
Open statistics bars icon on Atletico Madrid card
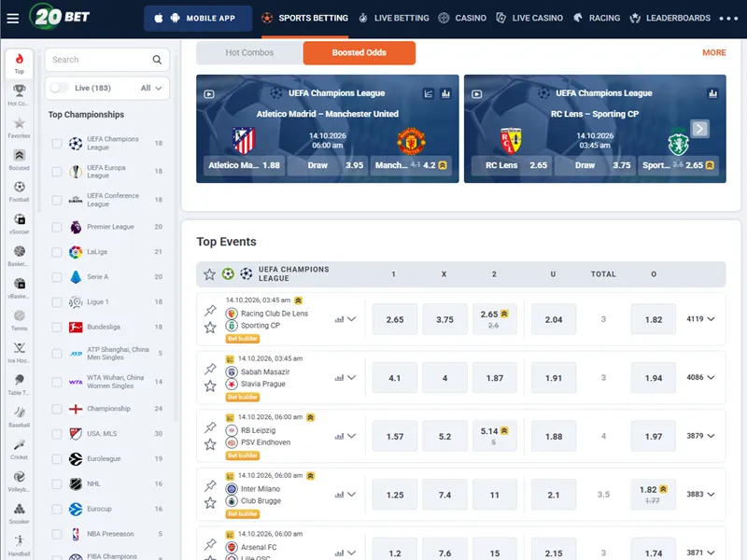[446, 94]
